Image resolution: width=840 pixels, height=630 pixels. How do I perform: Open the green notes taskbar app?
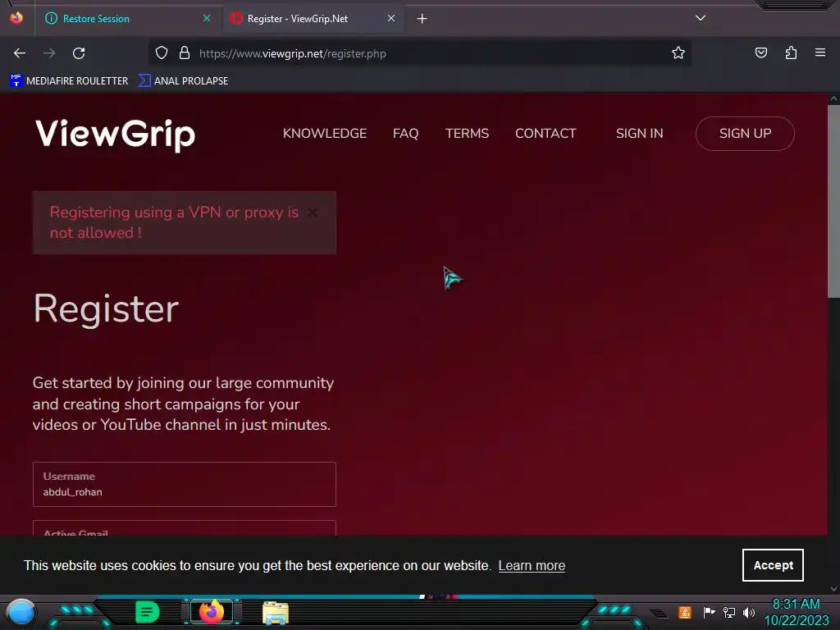click(148, 612)
